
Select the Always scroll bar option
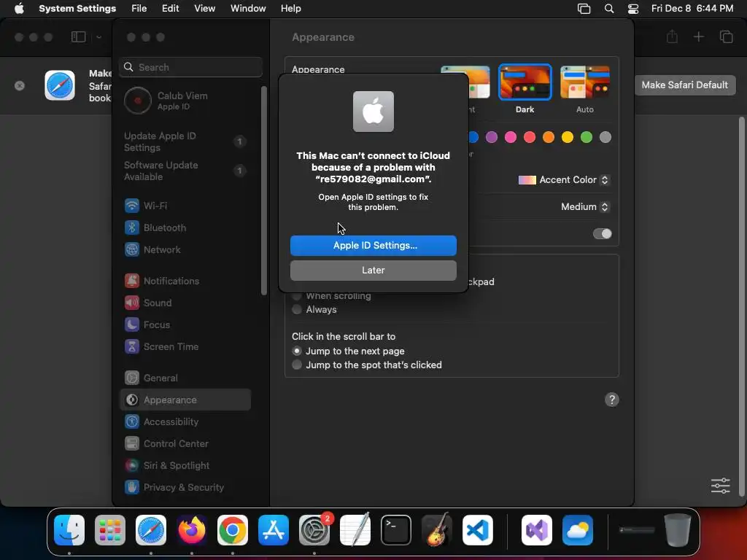(297, 309)
